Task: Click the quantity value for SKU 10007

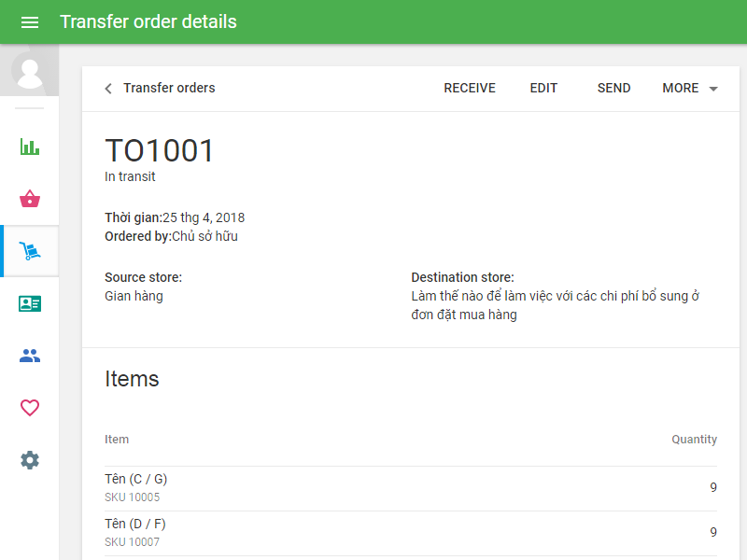Action: click(x=713, y=532)
